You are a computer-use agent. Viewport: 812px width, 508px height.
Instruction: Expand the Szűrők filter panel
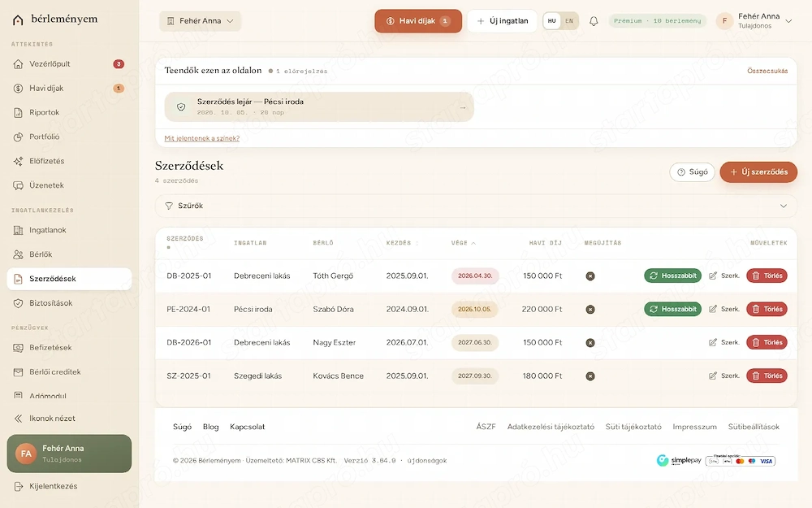tap(476, 206)
